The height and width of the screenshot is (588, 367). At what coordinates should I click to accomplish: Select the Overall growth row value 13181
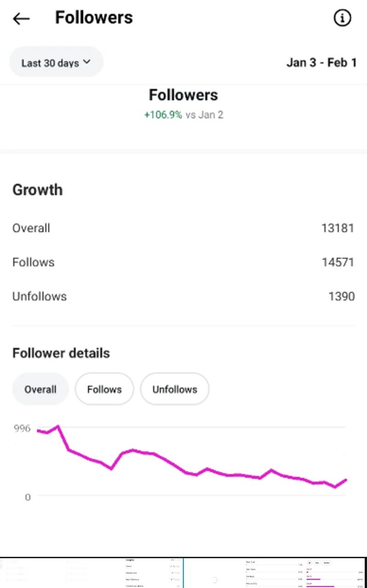(x=338, y=228)
